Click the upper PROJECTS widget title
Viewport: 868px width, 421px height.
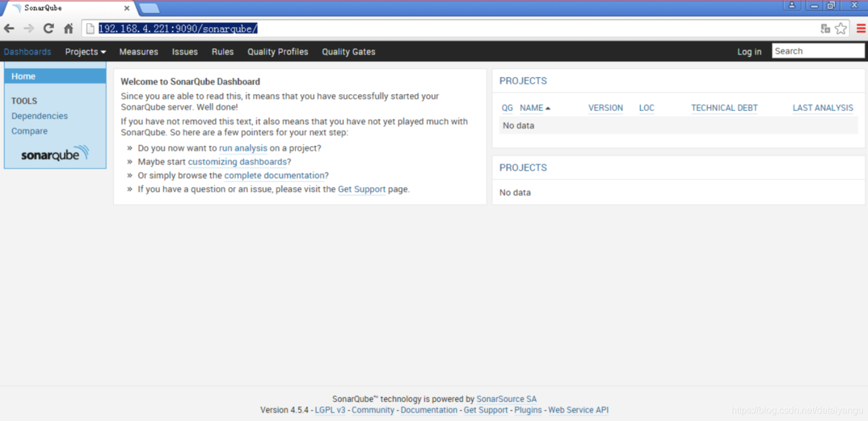[523, 81]
